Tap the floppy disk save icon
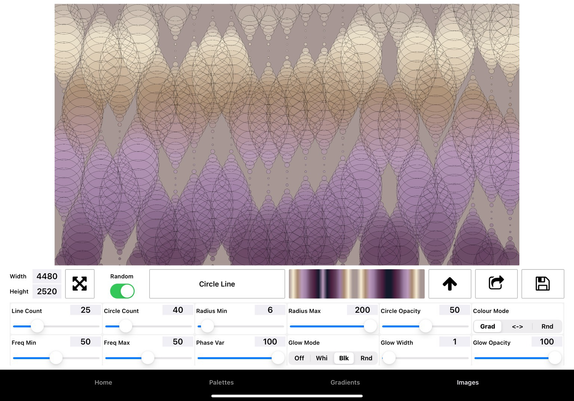Image resolution: width=574 pixels, height=401 pixels. pyautogui.click(x=543, y=284)
